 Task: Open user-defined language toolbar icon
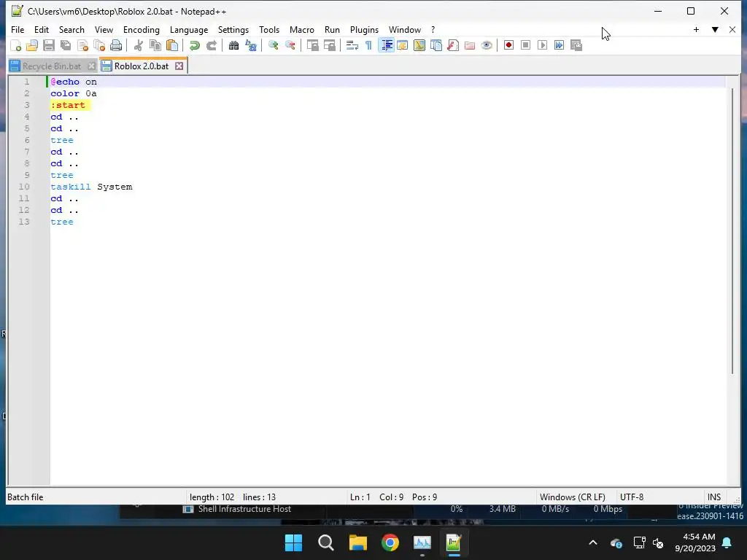pos(403,45)
